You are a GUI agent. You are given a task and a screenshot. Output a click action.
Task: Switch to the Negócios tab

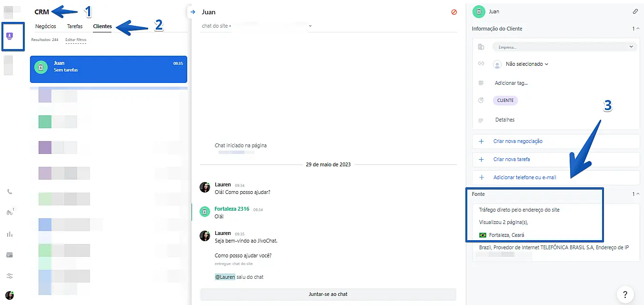coord(45,26)
